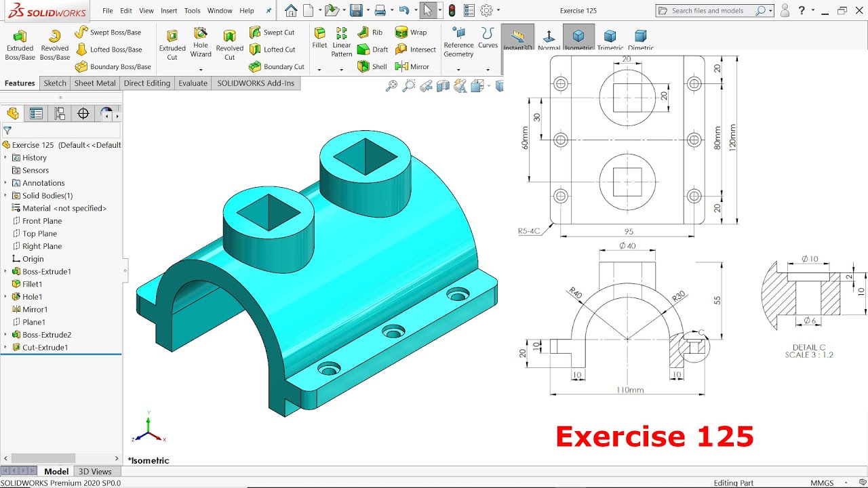Select the Revolved Boss/Base tool

(54, 45)
